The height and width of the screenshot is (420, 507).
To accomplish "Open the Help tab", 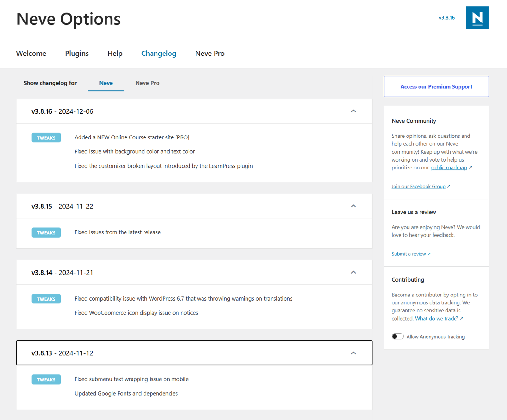I will [x=115, y=54].
